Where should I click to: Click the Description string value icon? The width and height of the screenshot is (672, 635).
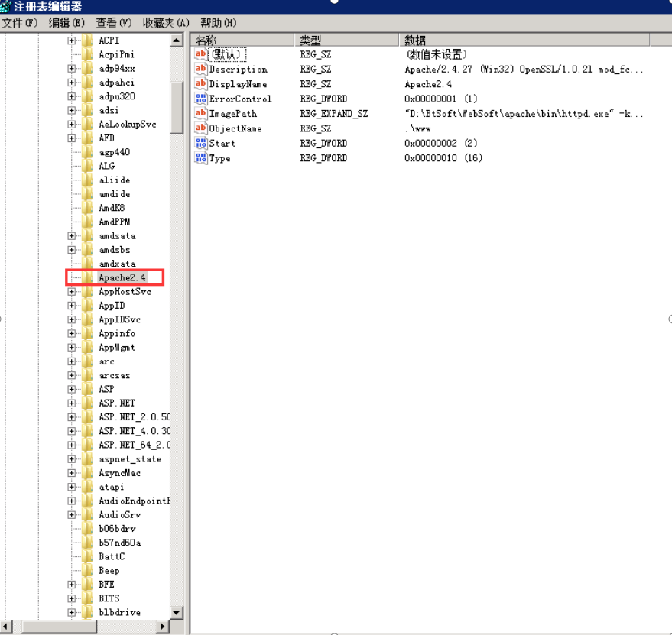(200, 69)
